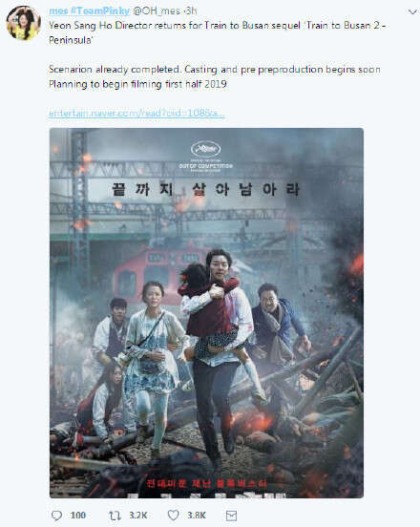Viewport: 420px width, 527px height.
Task: Click the '3h' tweet timestamp
Action: point(191,11)
